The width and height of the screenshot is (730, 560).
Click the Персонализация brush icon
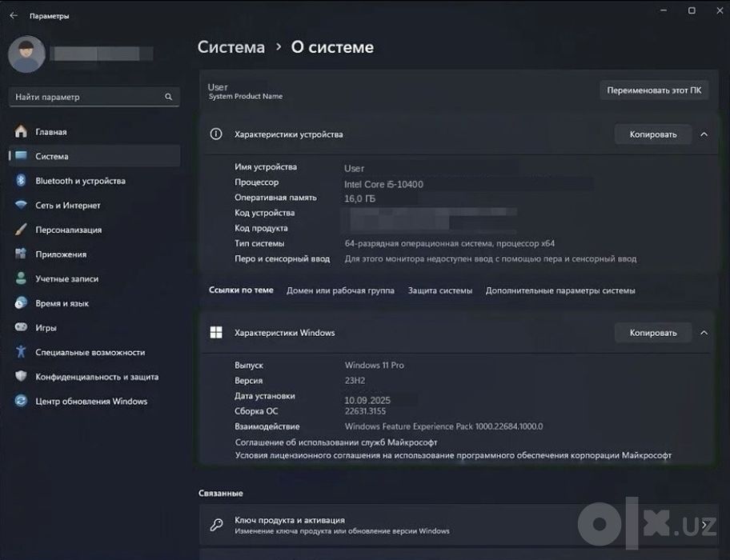[21, 230]
